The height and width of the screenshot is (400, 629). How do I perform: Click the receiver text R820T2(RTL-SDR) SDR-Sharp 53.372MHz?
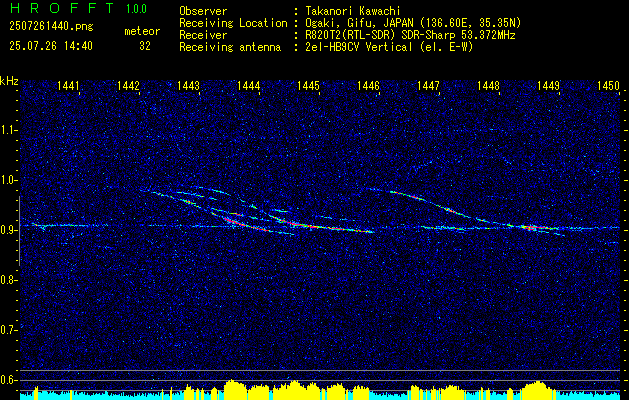[410, 35]
